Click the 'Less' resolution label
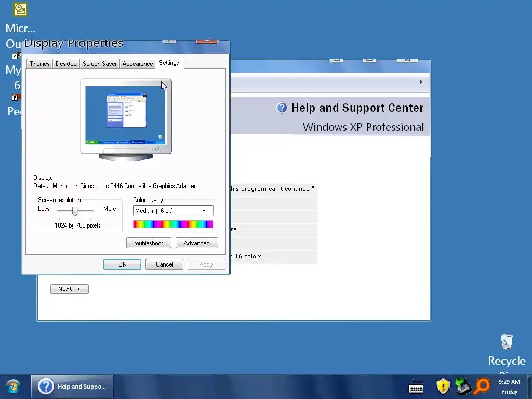Image resolution: width=532 pixels, height=399 pixels. pos(44,209)
